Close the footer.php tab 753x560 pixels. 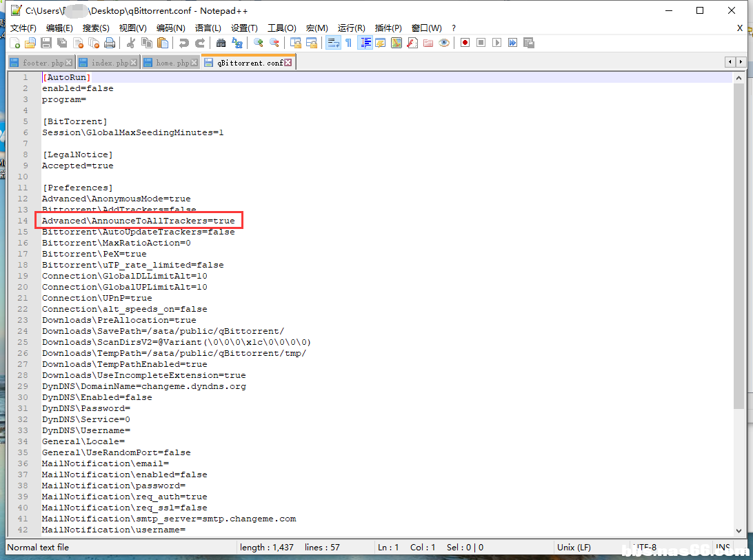[x=69, y=63]
